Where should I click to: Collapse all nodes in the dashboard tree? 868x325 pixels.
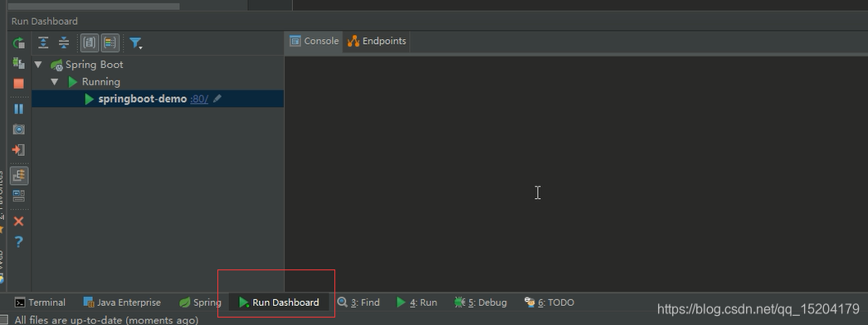point(64,42)
